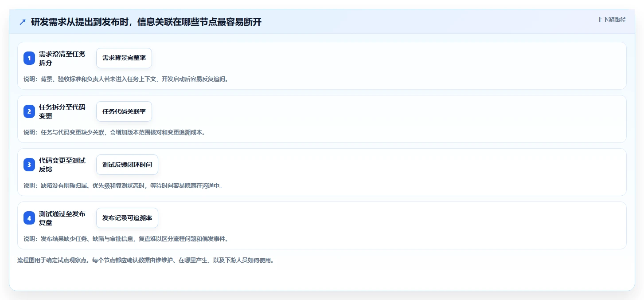Image resolution: width=644 pixels, height=300 pixels.
Task: Select step number 1 badge
Action: 29,58
